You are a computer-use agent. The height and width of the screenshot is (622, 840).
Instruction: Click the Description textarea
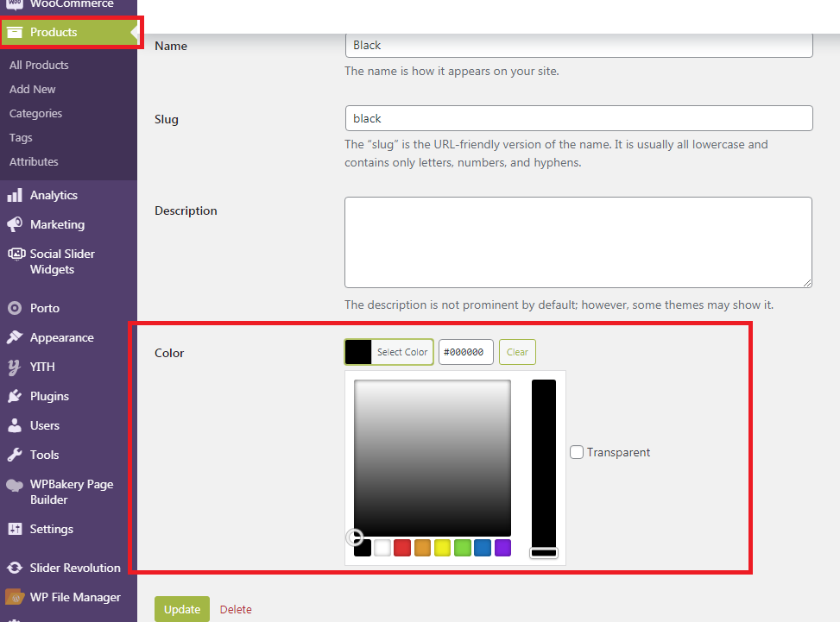click(x=578, y=242)
